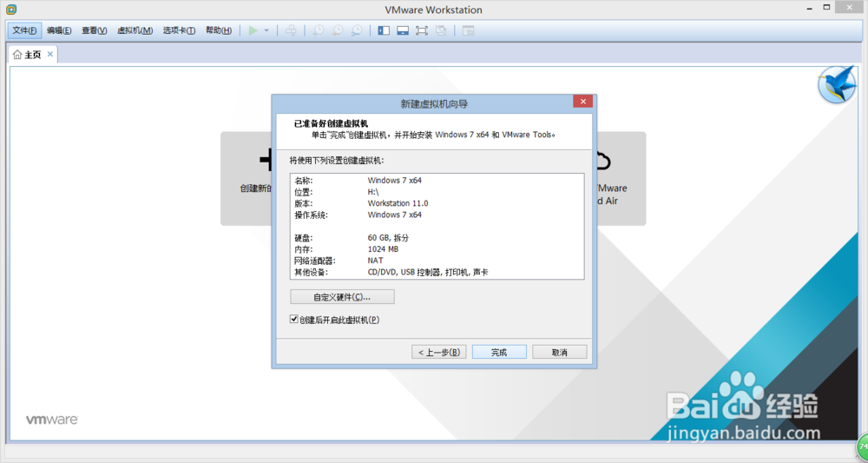The width and height of the screenshot is (868, 463).
Task: Click the 操作系统 value Windows 7 x64
Action: 395,215
